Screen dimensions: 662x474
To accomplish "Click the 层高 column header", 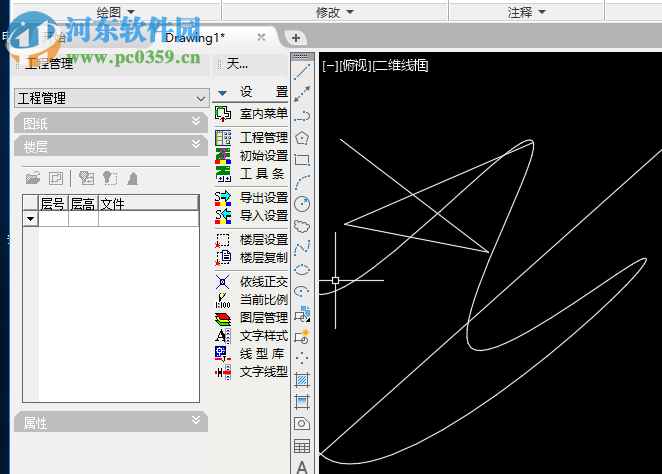I will [x=83, y=203].
